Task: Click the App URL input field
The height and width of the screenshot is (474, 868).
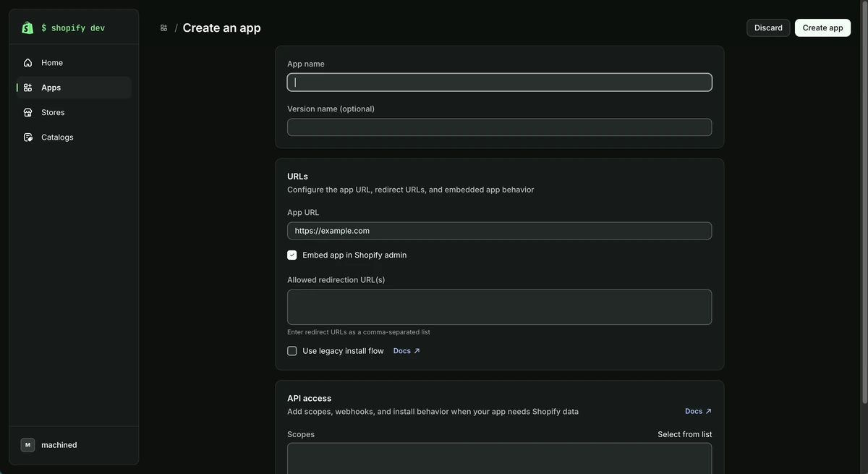Action: 499,231
